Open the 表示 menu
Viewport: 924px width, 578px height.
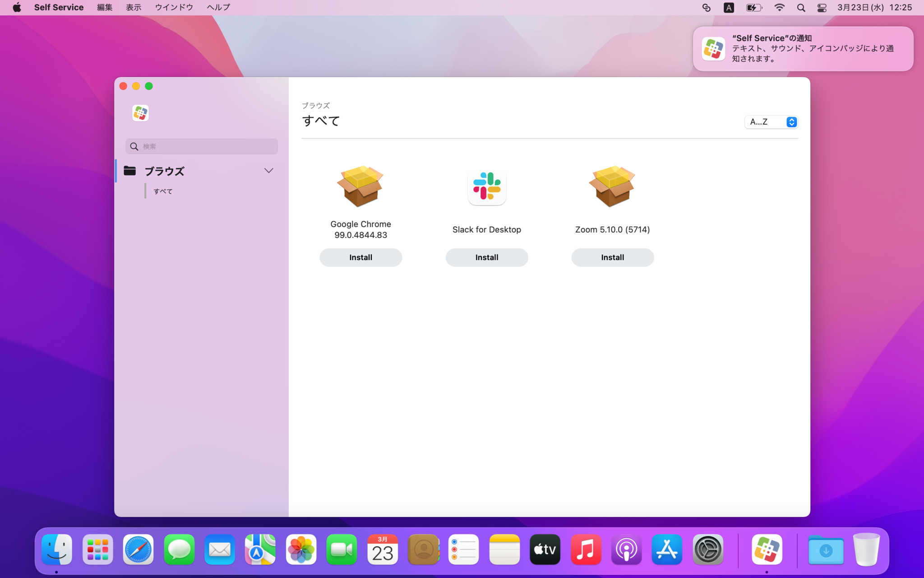tap(134, 8)
